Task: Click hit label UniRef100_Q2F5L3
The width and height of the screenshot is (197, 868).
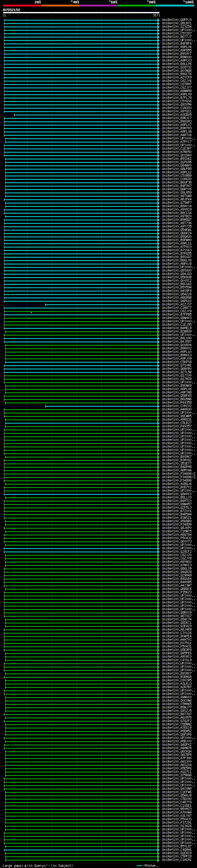Action: [x=177, y=507]
